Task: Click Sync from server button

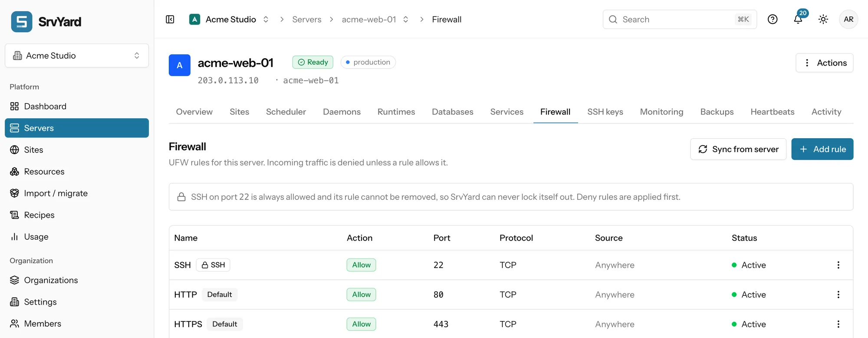Action: [x=738, y=149]
